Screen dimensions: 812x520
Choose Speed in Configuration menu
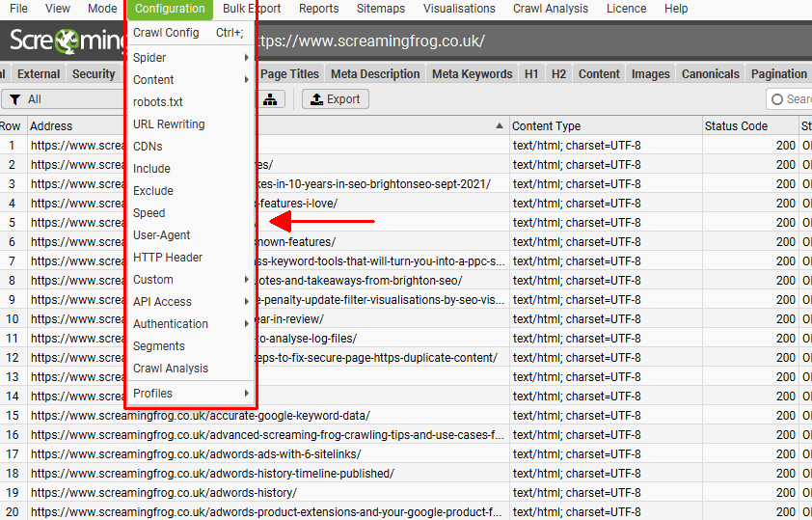pos(190,213)
